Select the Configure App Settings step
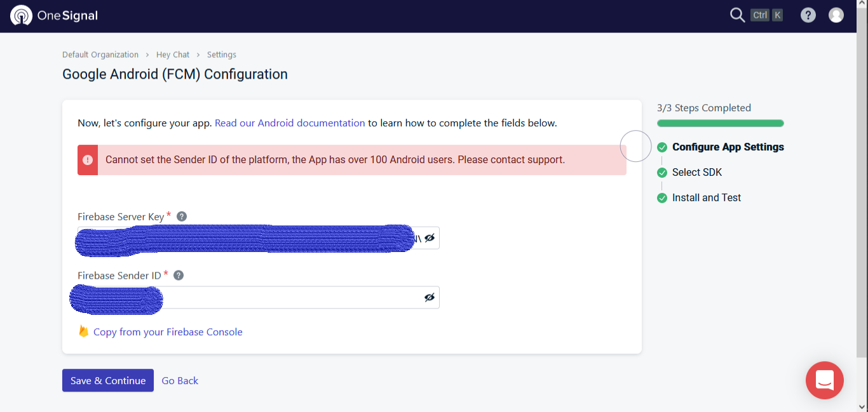Viewport: 868px width, 412px height. (728, 147)
